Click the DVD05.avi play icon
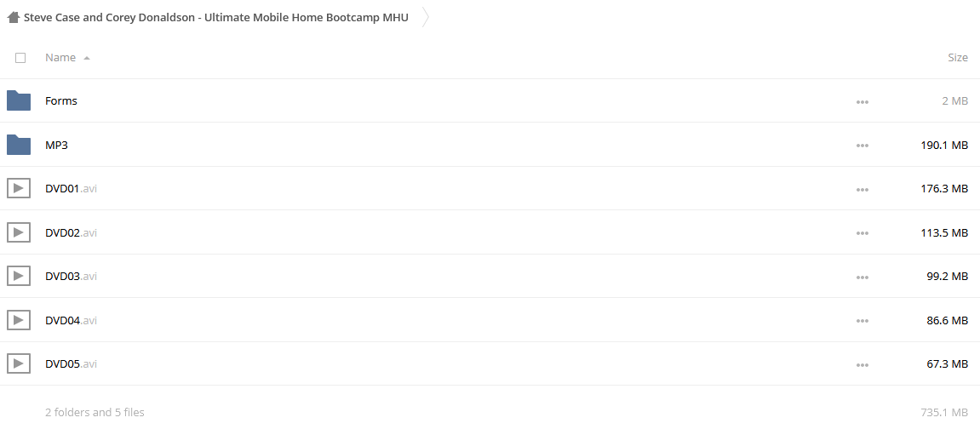Image resolution: width=980 pixels, height=429 pixels. (19, 363)
